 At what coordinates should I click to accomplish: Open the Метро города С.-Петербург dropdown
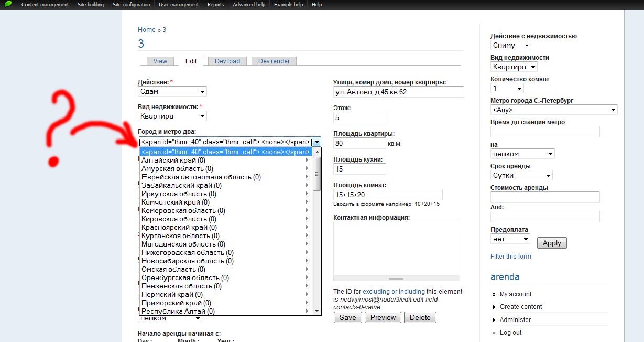point(554,110)
